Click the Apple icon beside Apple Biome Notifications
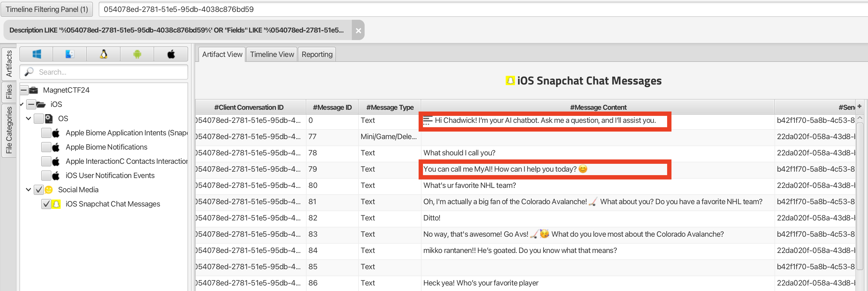868x291 pixels. (56, 147)
